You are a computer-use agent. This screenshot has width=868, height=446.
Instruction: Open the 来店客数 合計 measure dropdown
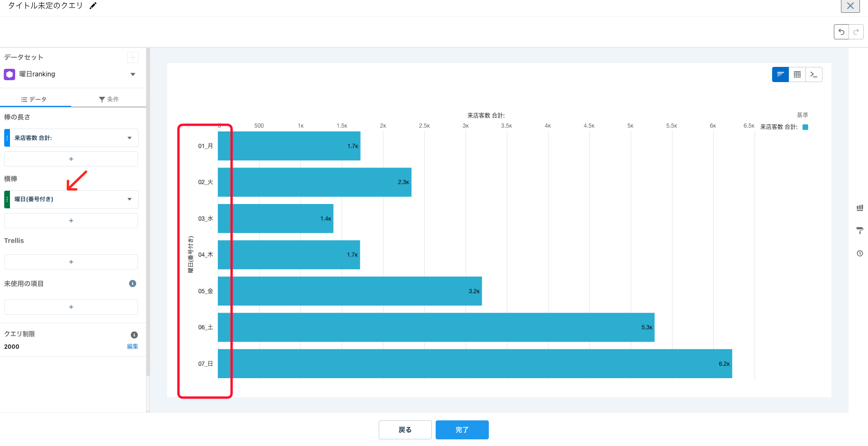point(130,138)
